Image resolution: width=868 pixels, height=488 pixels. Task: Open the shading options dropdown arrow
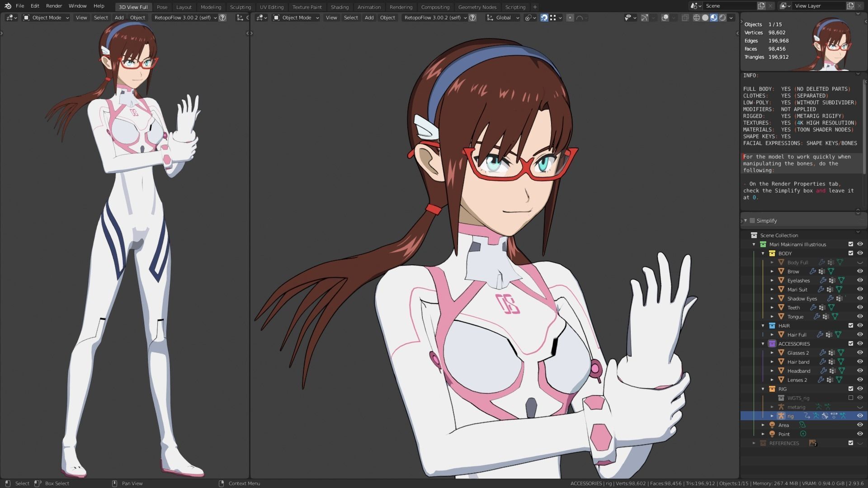(731, 18)
